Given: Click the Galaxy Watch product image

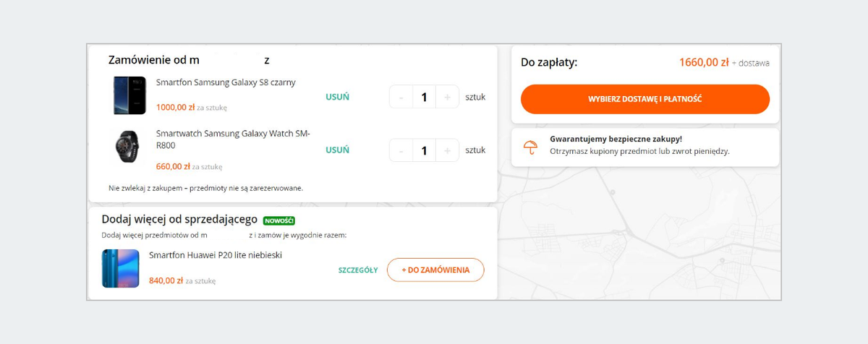Looking at the screenshot, I should (129, 147).
